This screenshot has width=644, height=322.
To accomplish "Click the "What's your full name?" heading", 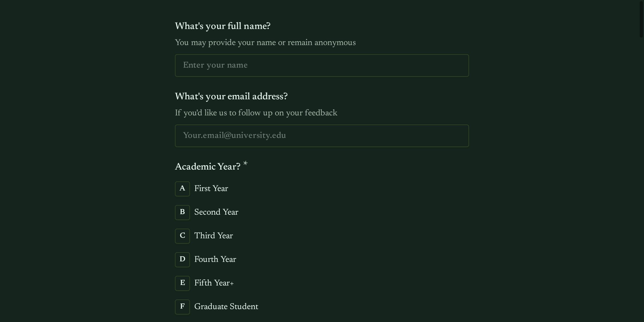I will 222,26.
